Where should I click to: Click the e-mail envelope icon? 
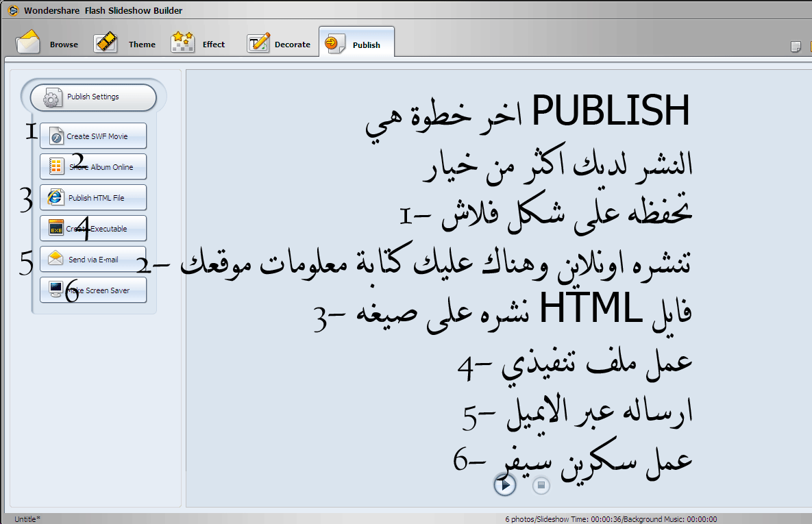pyautogui.click(x=56, y=258)
